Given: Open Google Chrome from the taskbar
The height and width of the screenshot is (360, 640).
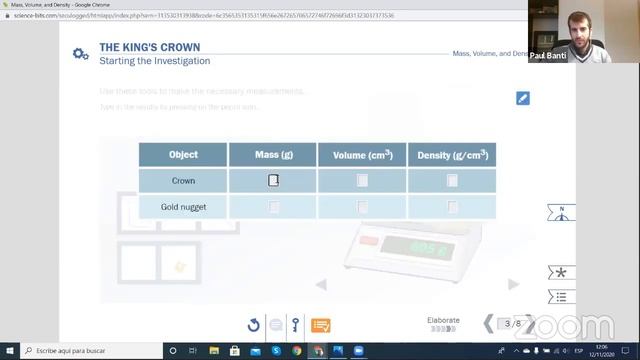Looking at the screenshot, I should pos(297,351).
